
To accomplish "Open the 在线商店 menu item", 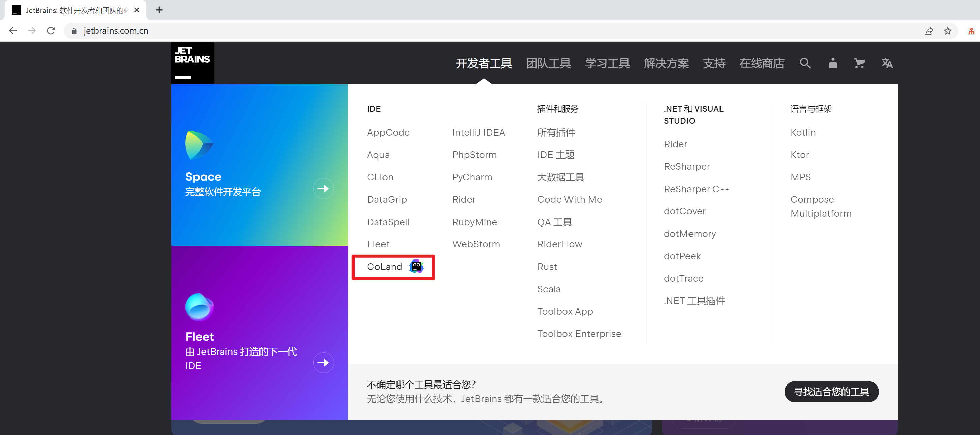I will coord(762,63).
